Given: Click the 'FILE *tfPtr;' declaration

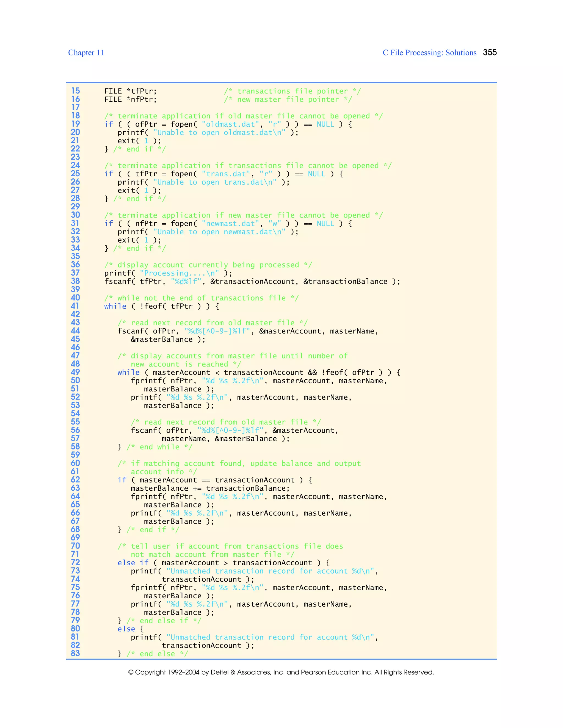Looking at the screenshot, I should [130, 91].
